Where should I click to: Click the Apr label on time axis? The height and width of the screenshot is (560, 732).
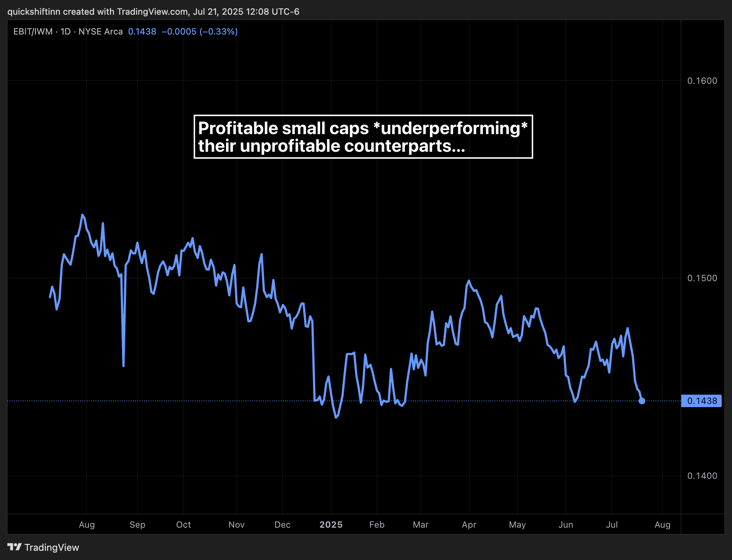[x=469, y=525]
